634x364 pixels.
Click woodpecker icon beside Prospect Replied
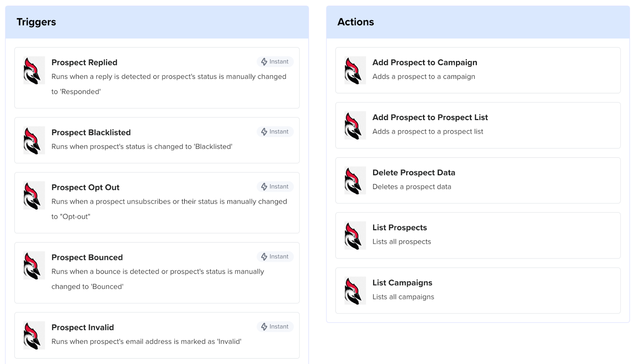click(34, 71)
